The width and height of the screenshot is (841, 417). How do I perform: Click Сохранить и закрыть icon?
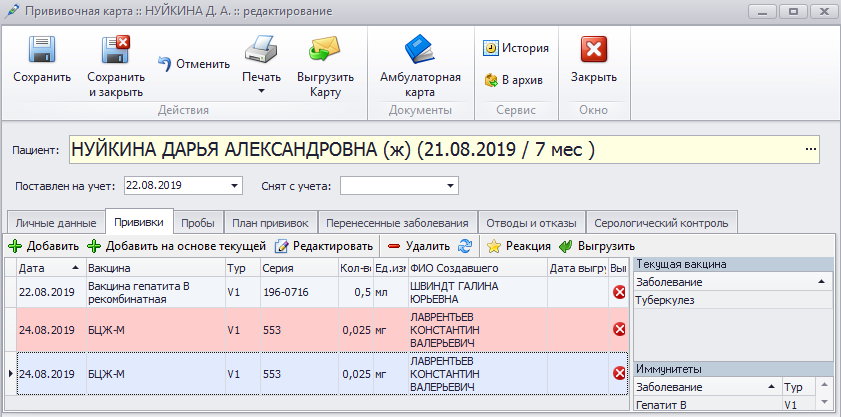click(x=115, y=51)
